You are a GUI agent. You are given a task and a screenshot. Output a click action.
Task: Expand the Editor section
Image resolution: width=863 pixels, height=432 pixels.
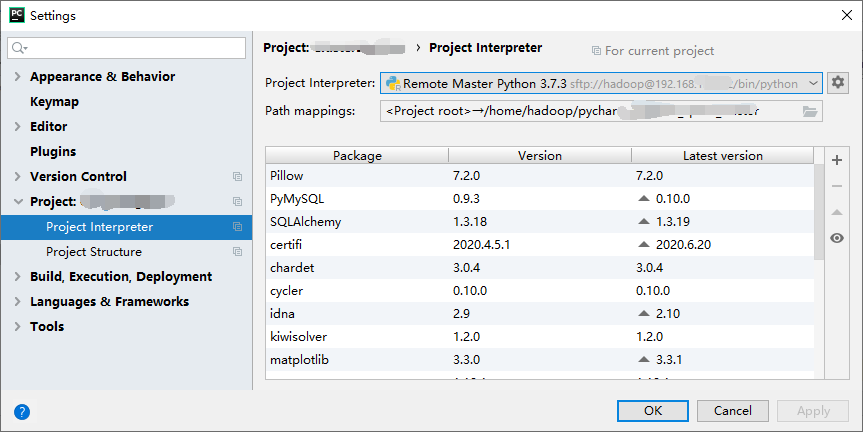[18, 127]
